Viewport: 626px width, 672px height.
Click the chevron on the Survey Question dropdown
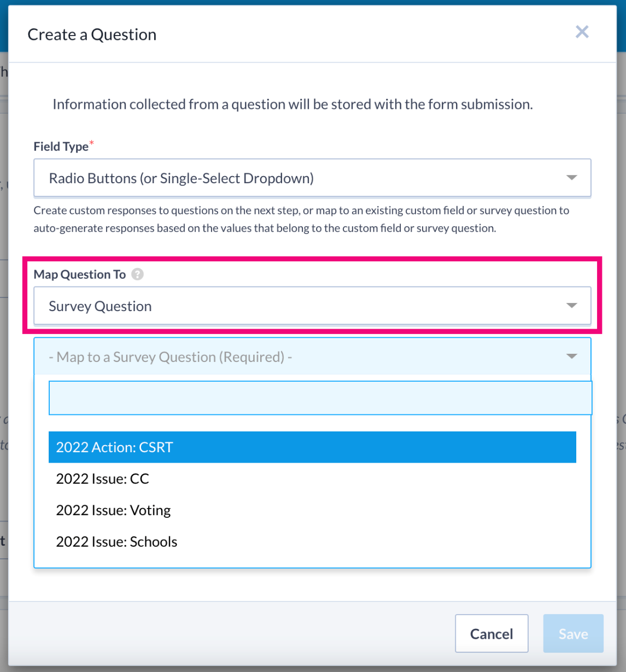pos(572,305)
